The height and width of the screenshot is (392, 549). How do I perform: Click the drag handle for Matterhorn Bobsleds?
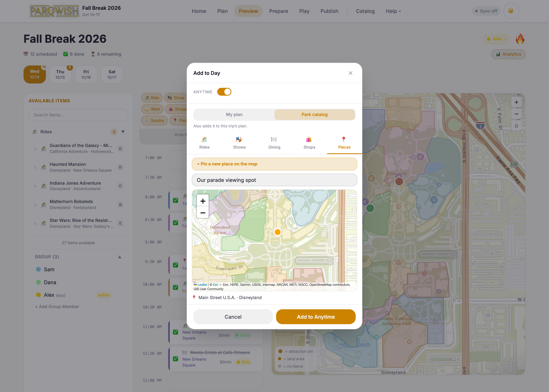click(35, 205)
